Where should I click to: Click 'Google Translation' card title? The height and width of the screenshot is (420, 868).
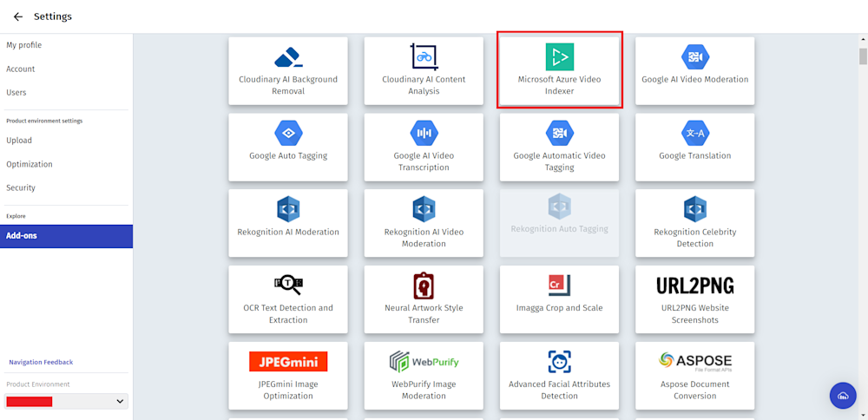[x=694, y=156]
